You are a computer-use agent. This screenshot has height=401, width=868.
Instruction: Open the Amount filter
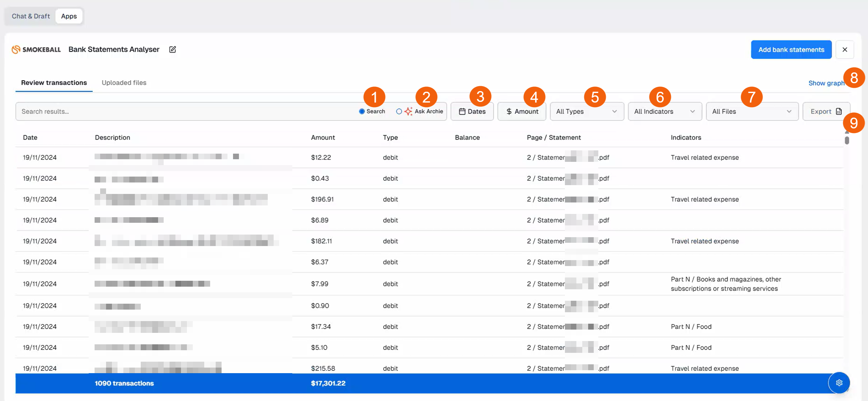point(522,111)
